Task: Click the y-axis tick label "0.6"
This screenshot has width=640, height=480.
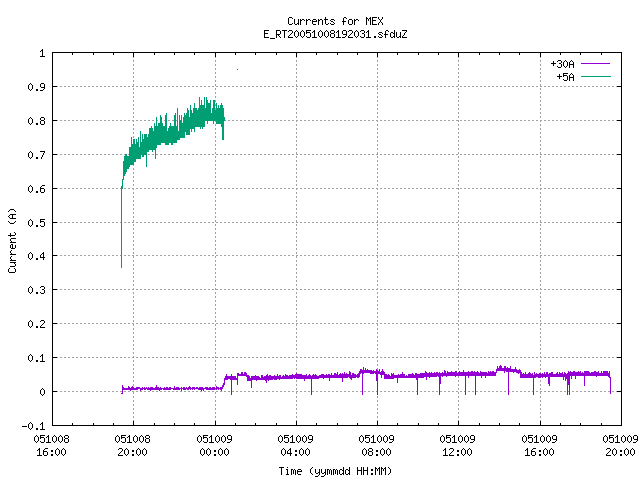Action: (x=36, y=189)
